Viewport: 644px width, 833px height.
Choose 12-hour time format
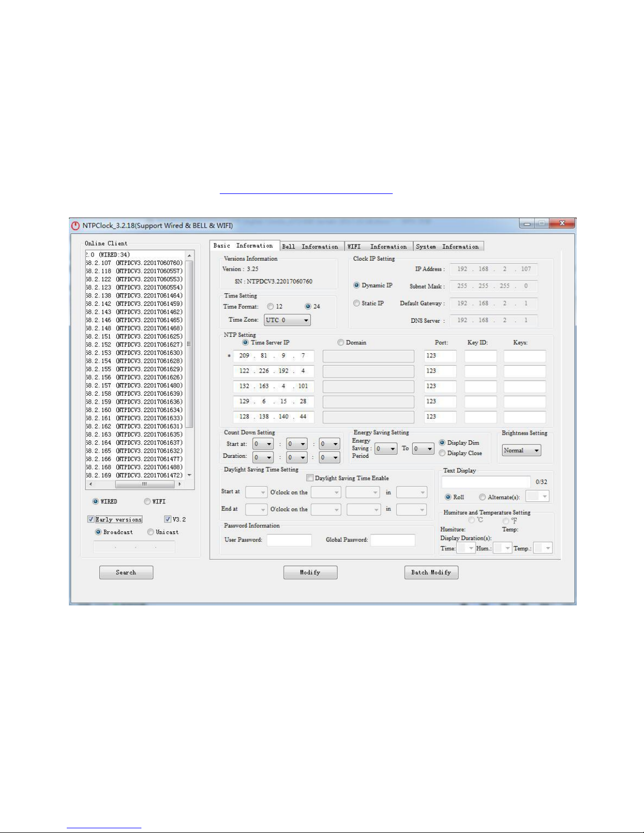pyautogui.click(x=270, y=306)
